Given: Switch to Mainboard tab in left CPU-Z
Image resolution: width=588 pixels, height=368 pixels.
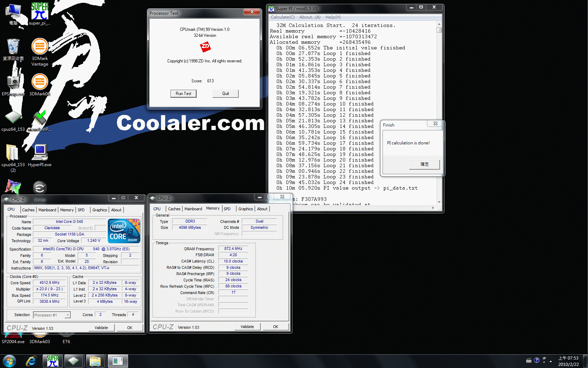Looking at the screenshot, I should tap(47, 210).
